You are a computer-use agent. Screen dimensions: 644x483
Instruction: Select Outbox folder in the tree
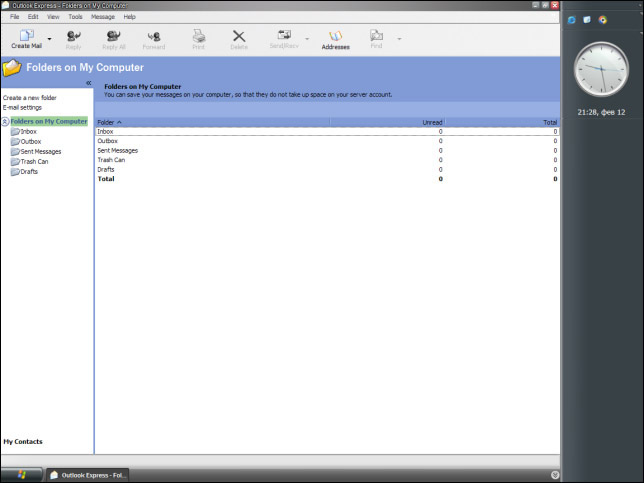pos(31,141)
